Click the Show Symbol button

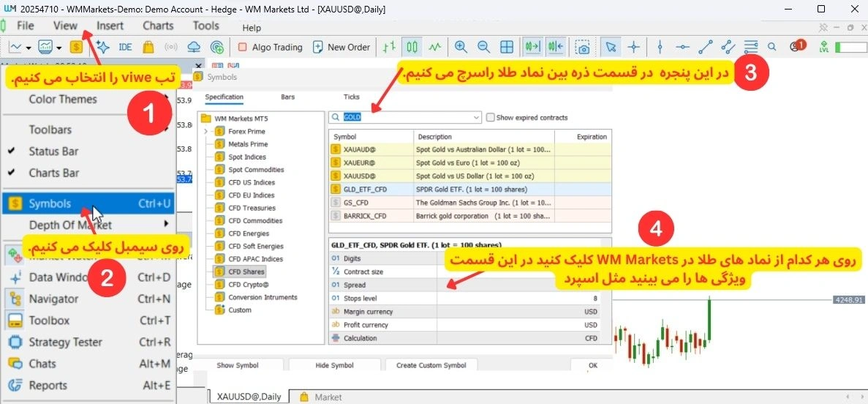[x=237, y=365]
